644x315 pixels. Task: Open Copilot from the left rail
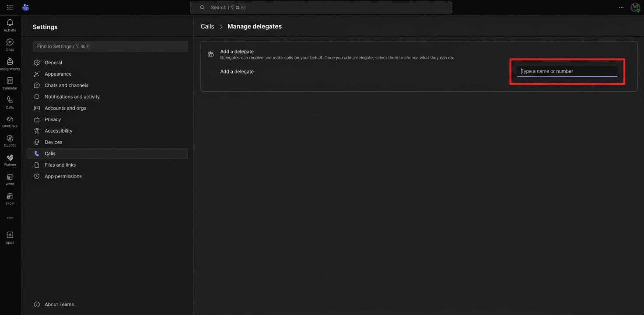tap(10, 141)
